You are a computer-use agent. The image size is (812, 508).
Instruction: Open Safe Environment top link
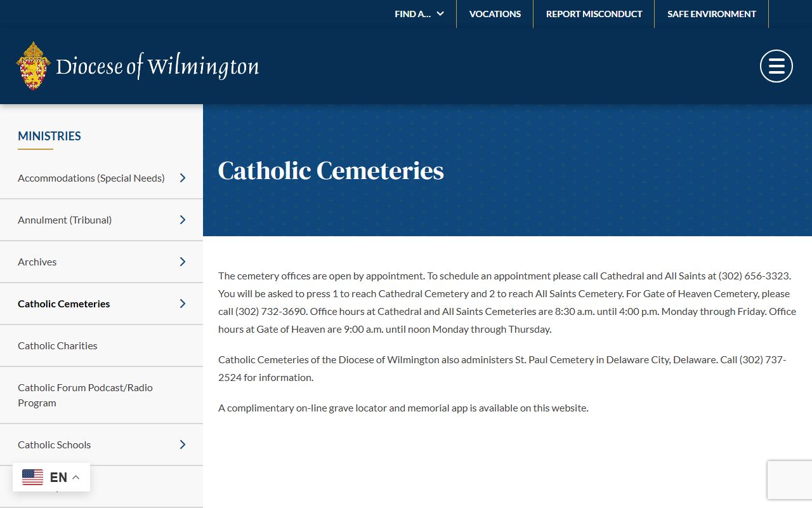click(x=712, y=14)
